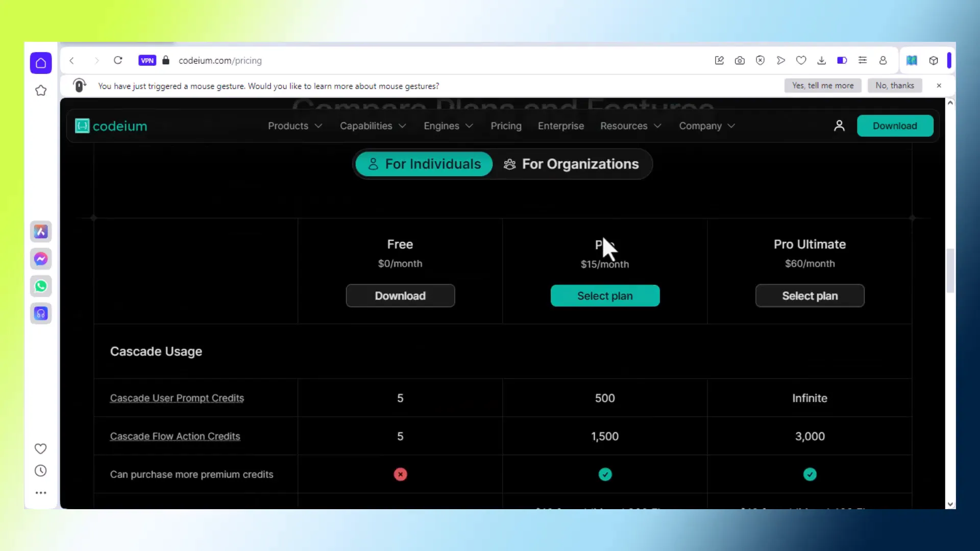Click the Pro Ultimate plan title
This screenshot has width=980, height=551.
[810, 244]
